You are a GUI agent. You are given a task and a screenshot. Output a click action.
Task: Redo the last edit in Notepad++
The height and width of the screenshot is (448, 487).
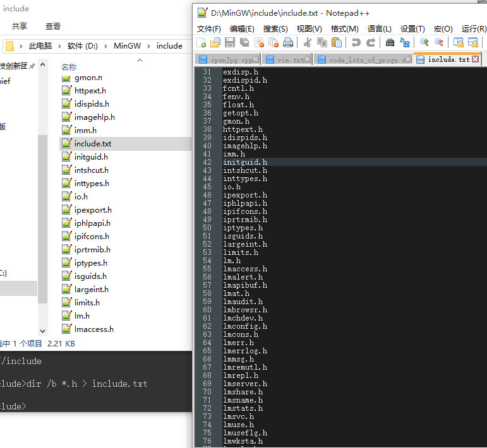[x=371, y=42]
